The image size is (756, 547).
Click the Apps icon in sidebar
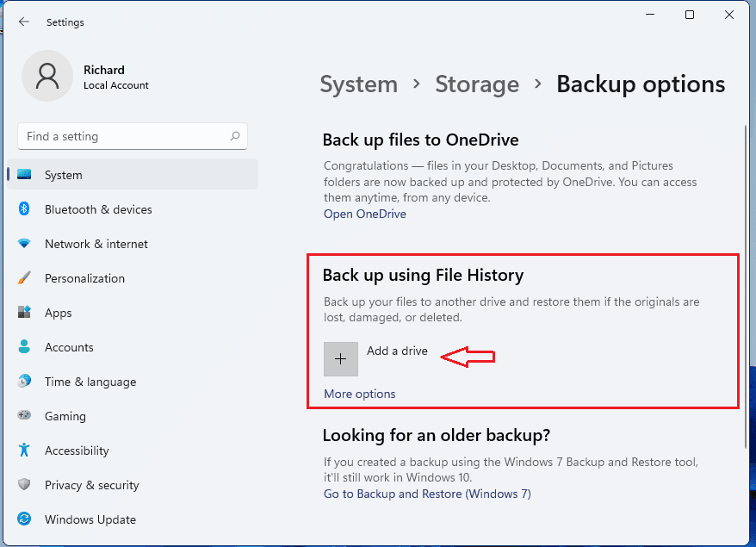(x=25, y=313)
